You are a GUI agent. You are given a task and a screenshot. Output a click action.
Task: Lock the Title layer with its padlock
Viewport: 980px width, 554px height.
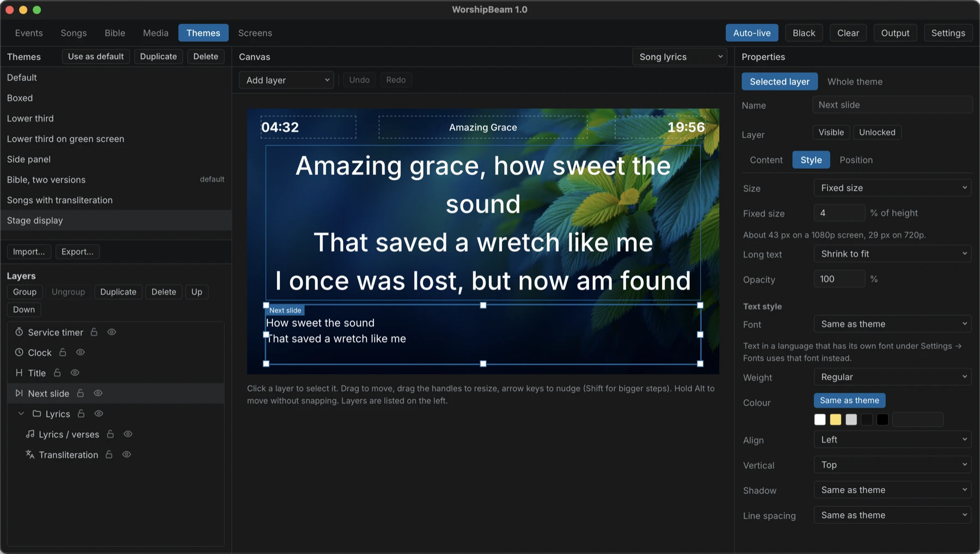click(x=57, y=373)
